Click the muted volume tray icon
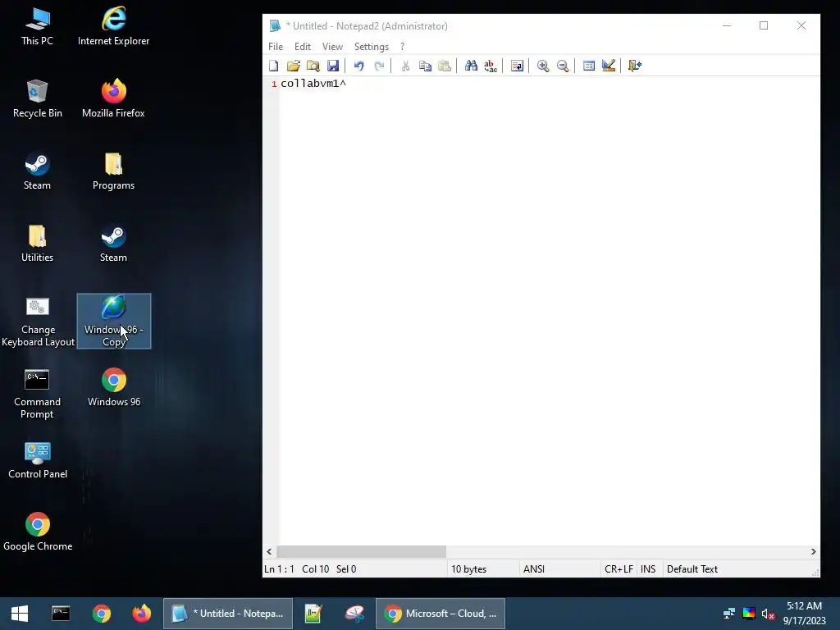840x630 pixels. click(x=768, y=614)
